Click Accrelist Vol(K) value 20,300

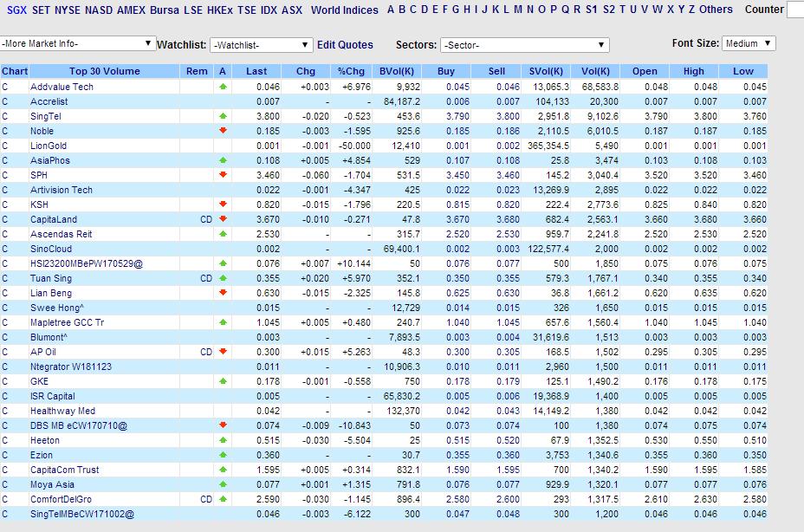coord(604,101)
